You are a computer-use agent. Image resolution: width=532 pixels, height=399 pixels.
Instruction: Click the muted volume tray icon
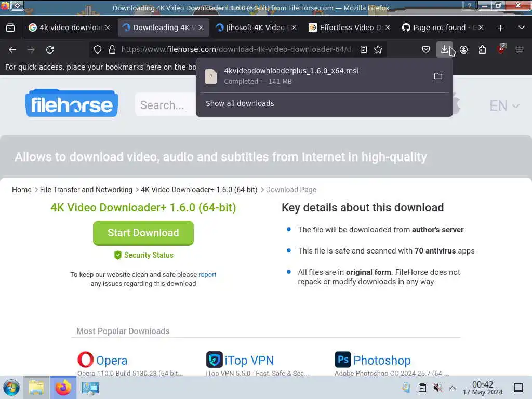coord(437,388)
